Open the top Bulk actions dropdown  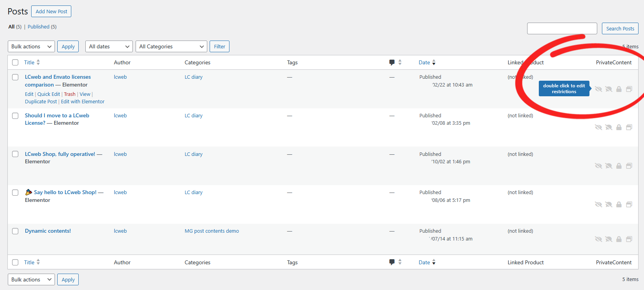coord(31,46)
